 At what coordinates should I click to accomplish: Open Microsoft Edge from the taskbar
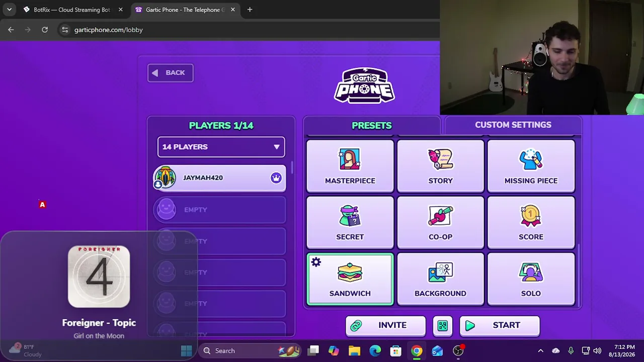375,351
